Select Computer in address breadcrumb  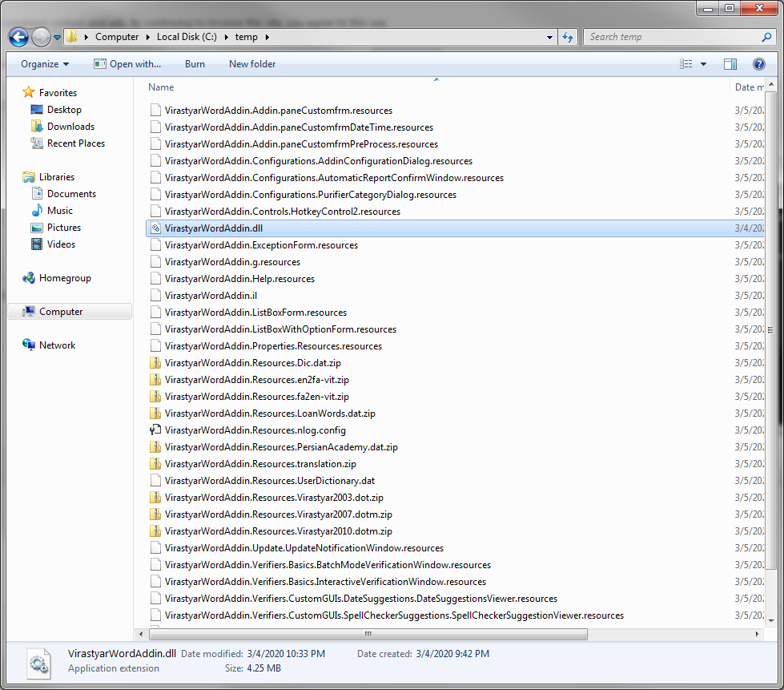pos(117,37)
